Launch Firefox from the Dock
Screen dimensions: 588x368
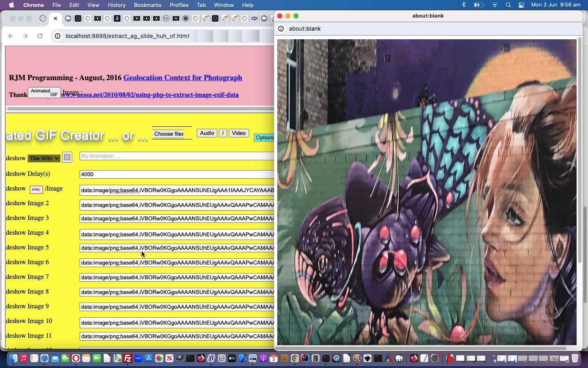[201, 359]
